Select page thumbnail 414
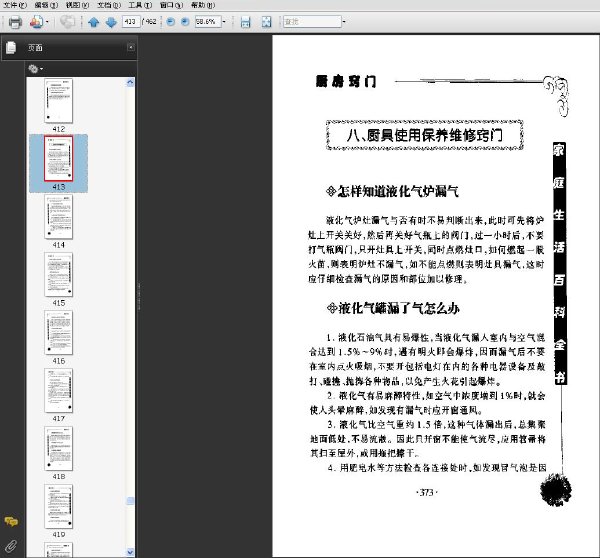600x558 pixels. point(59,217)
